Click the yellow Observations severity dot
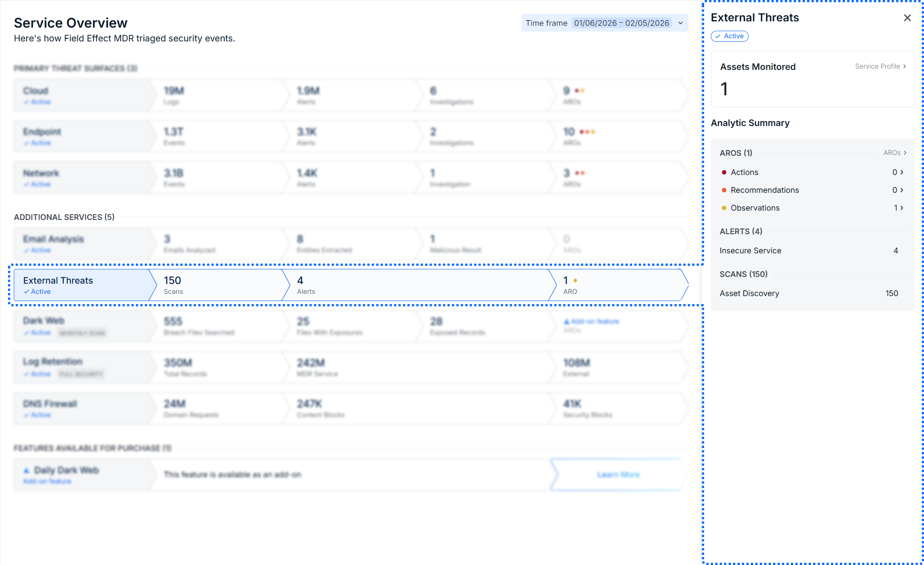 click(x=724, y=208)
